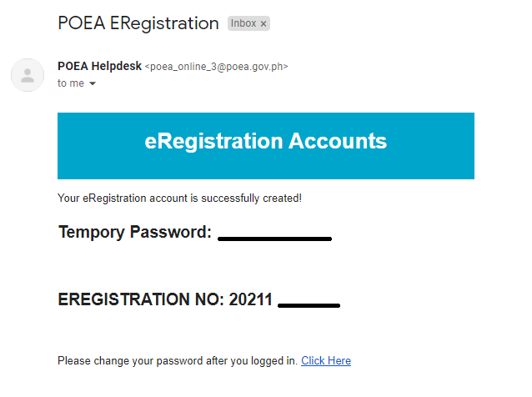Click the word 'Inbox' in the label chip
Screen dimensions: 532x397
point(243,23)
